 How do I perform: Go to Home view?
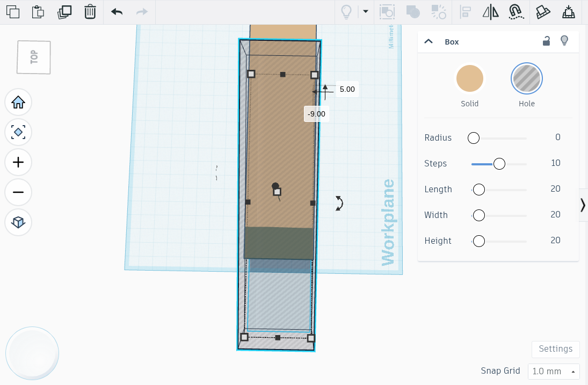pos(18,102)
